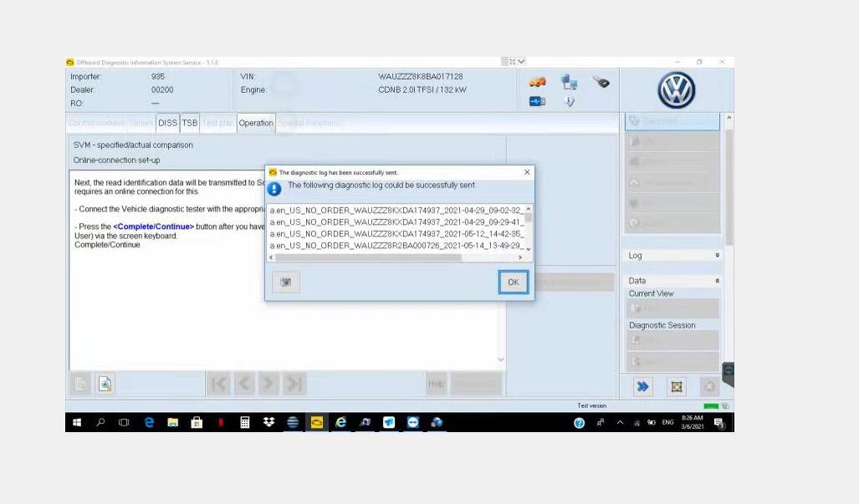Open Dropbox from the taskbar
Viewport: 859px width, 504px height.
coord(268,422)
